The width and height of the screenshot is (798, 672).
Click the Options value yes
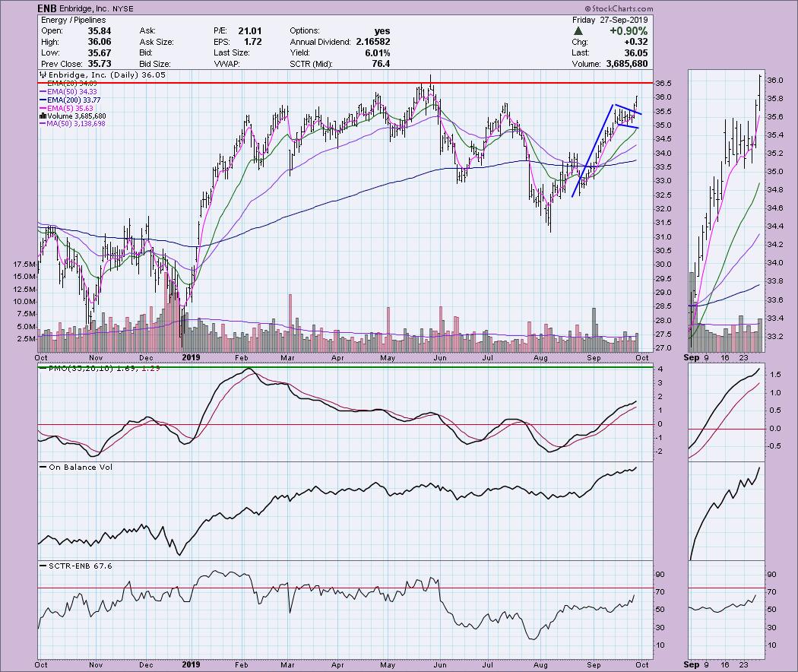[x=382, y=31]
